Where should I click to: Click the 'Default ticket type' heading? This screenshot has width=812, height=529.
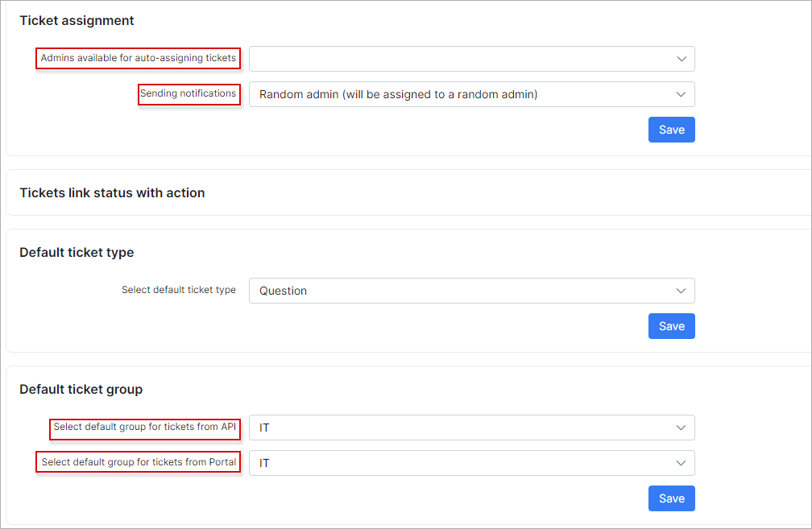77,253
